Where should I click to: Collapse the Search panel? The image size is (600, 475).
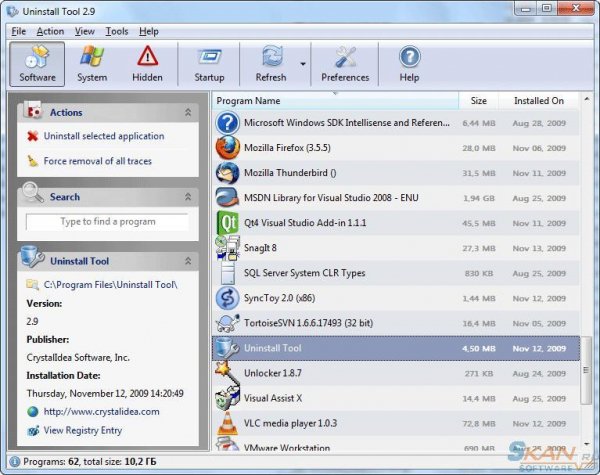188,197
